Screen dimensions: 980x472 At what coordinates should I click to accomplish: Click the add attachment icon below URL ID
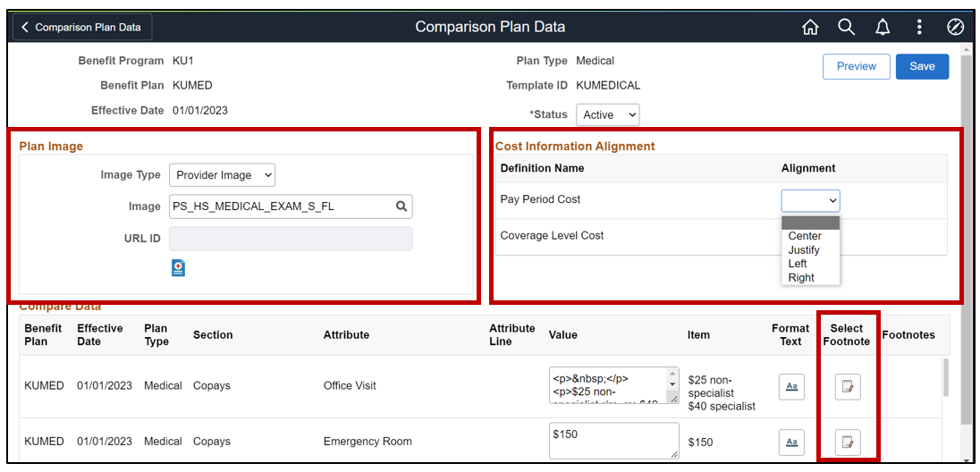point(178,267)
